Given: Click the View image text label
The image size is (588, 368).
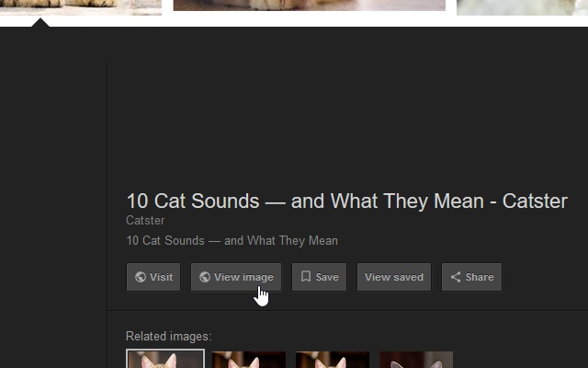Looking at the screenshot, I should coord(243,278).
